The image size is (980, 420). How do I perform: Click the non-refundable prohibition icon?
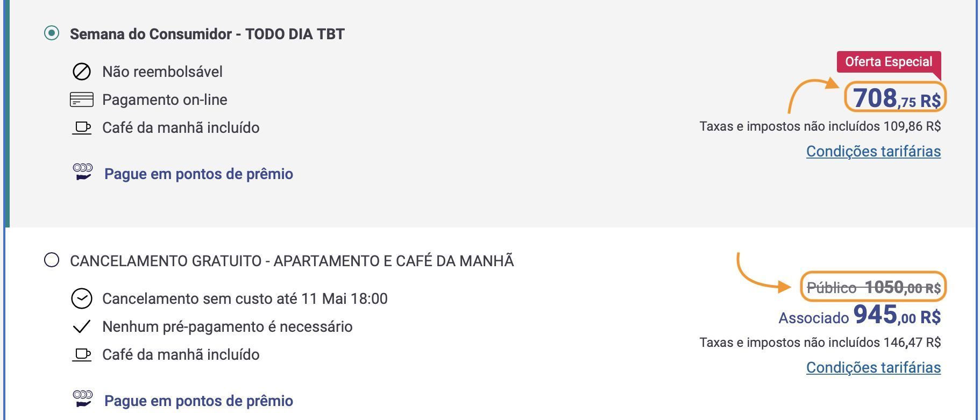coord(82,72)
